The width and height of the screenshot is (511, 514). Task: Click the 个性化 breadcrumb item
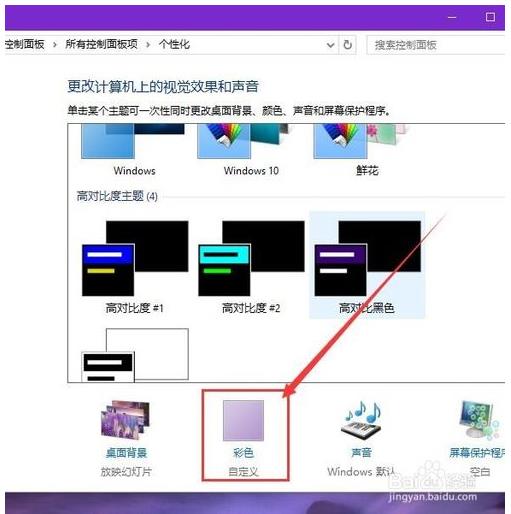(174, 44)
